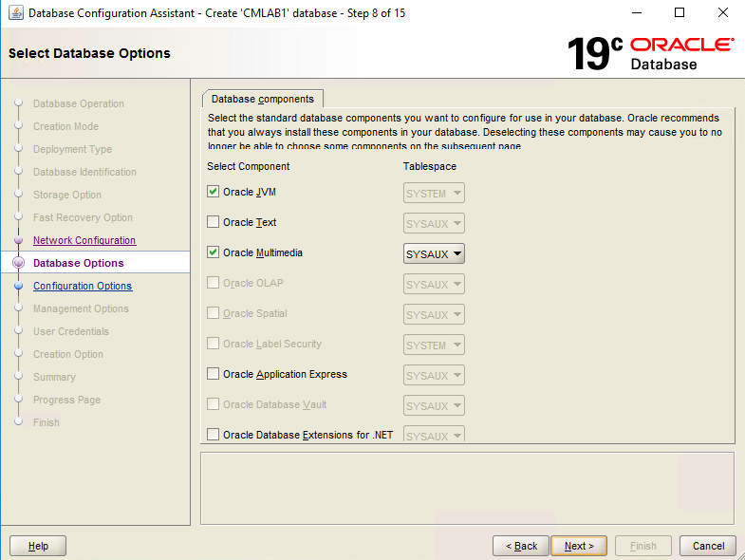745x560 pixels.
Task: Select the Database components tab
Action: pos(263,99)
